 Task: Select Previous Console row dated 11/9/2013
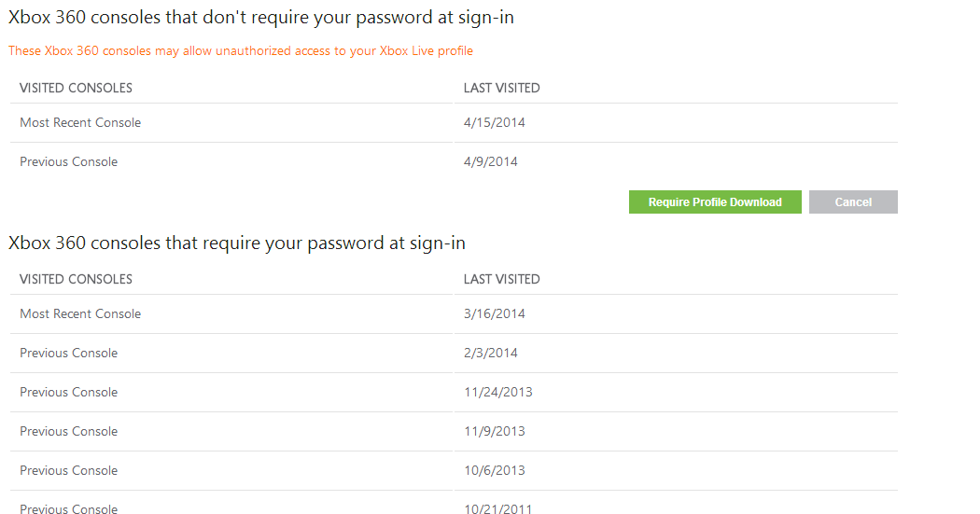point(69,432)
